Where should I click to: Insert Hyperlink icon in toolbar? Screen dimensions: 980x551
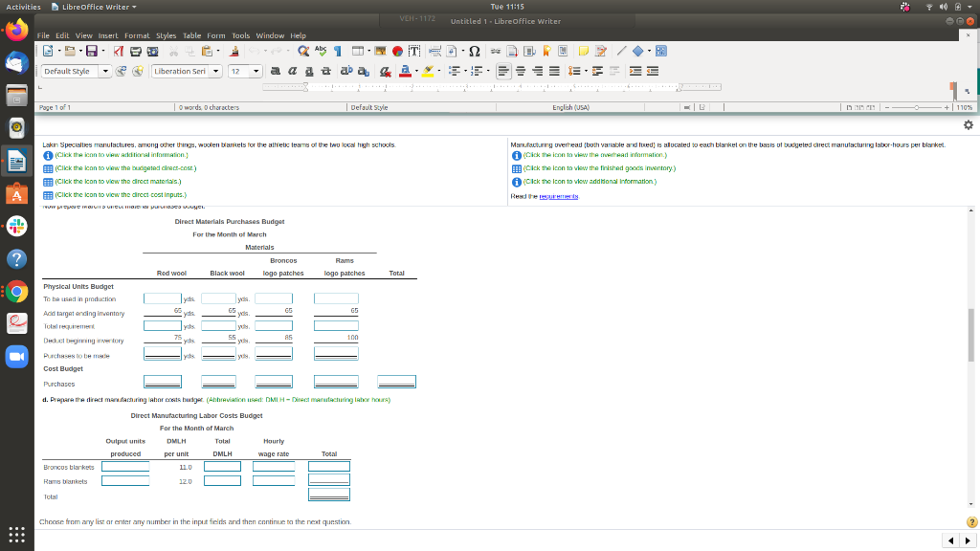pos(496,52)
